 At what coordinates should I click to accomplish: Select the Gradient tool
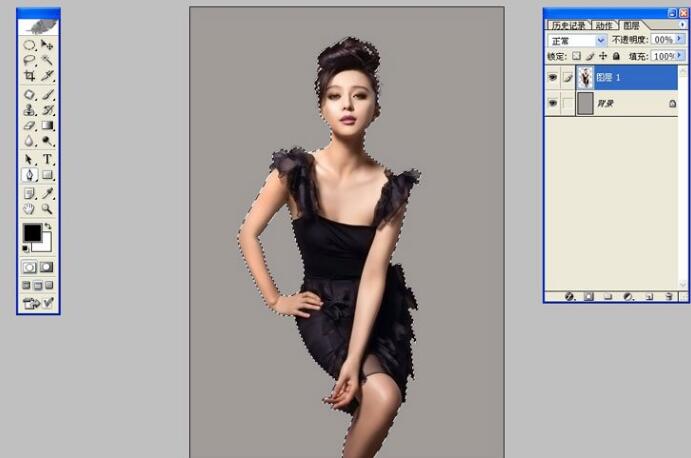coord(47,126)
